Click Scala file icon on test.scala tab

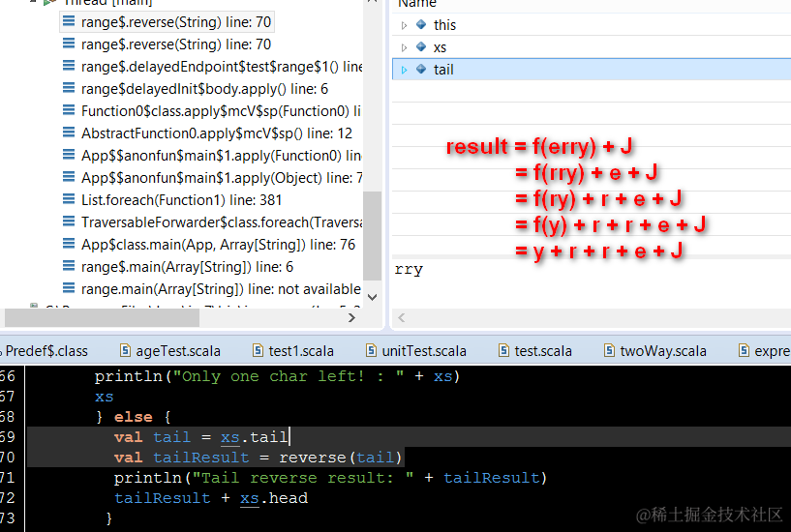(x=503, y=350)
